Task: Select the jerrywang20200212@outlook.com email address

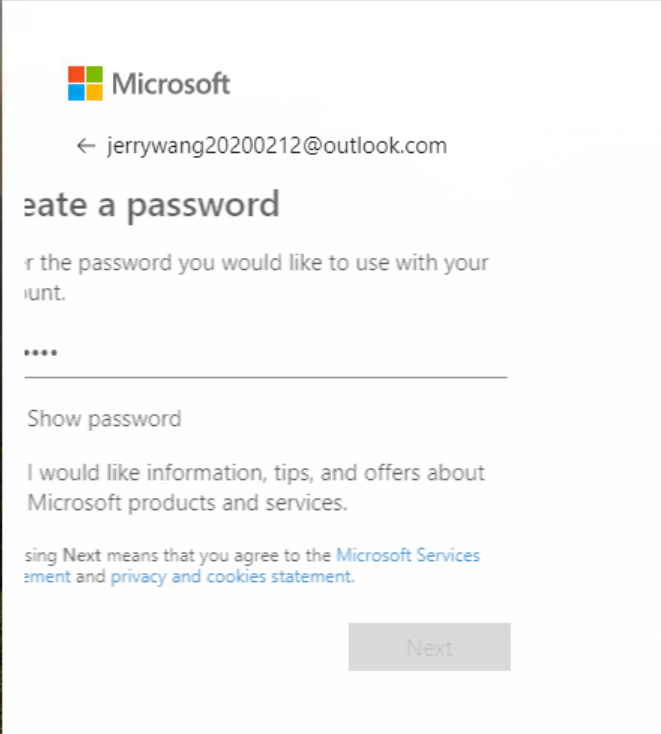Action: [276, 146]
